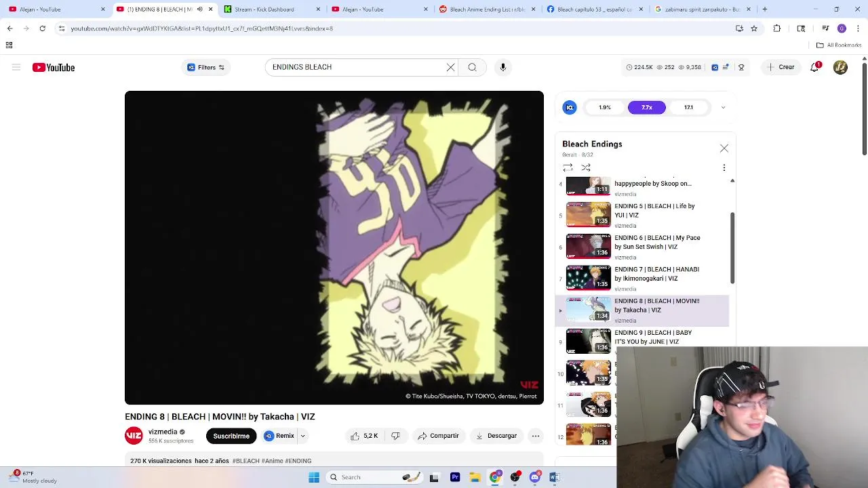Click the playlist panel scrollbar

(732, 248)
